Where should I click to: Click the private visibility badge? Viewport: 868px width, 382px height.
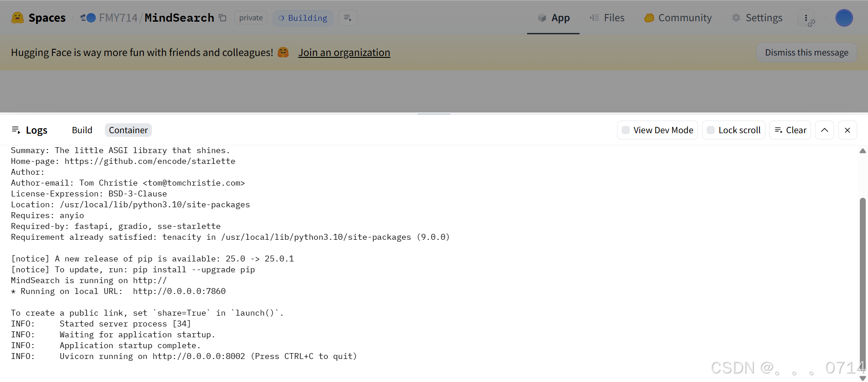(251, 18)
